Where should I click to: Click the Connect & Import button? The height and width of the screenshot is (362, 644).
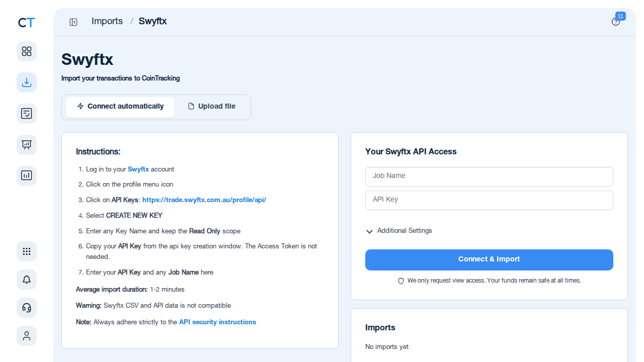(489, 260)
